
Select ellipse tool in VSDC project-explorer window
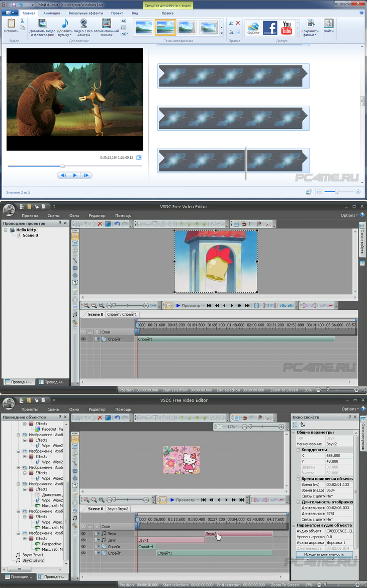pos(75,275)
